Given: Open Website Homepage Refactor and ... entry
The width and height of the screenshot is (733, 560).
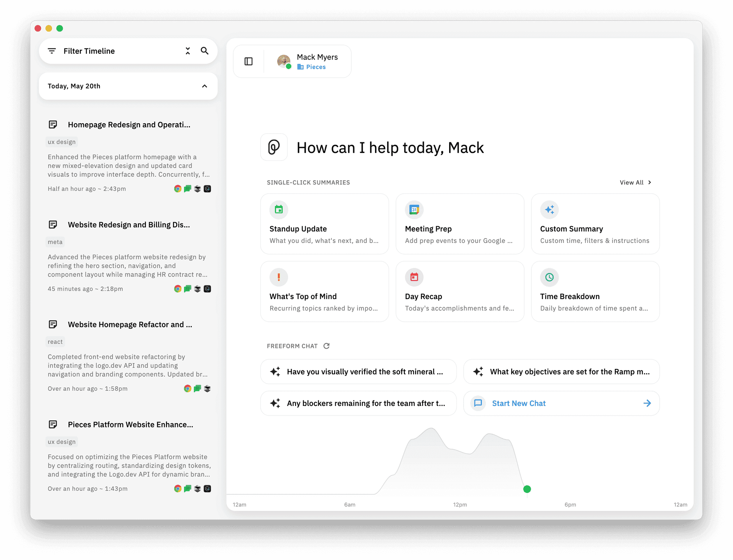Looking at the screenshot, I should tap(130, 325).
